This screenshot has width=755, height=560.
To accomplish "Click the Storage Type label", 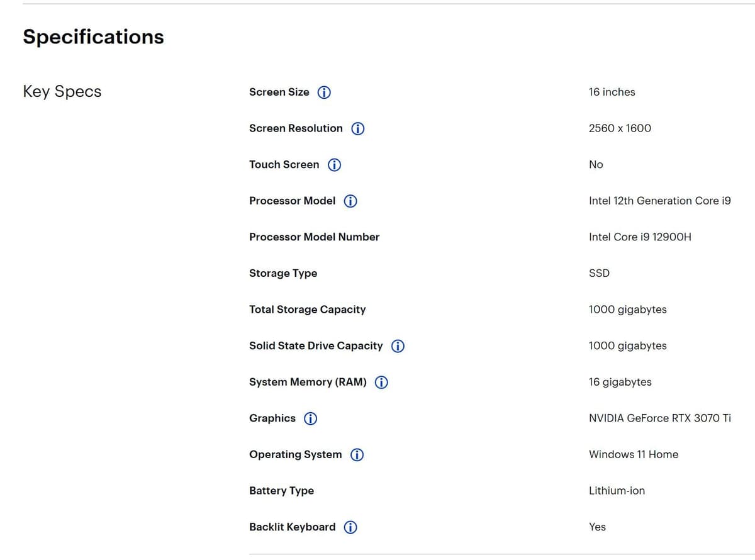I will click(x=283, y=273).
